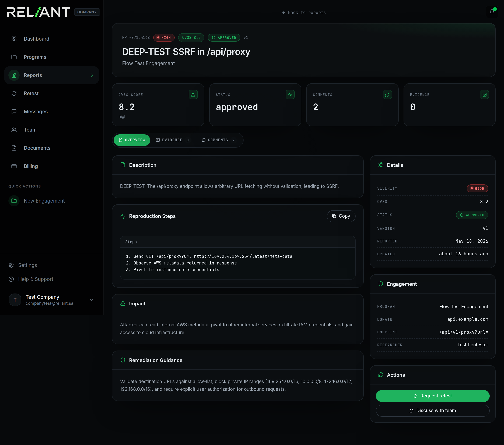Switch to the Comments tab

[218, 140]
